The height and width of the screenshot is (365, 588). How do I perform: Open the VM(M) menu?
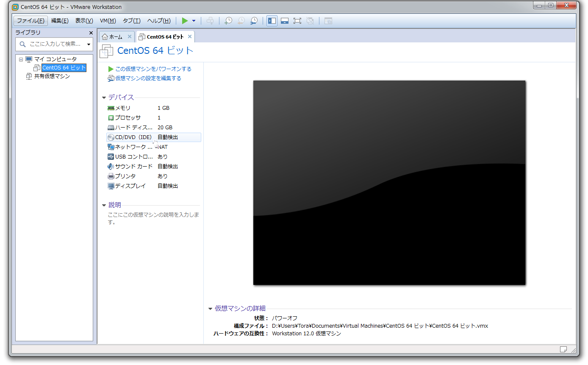(107, 20)
